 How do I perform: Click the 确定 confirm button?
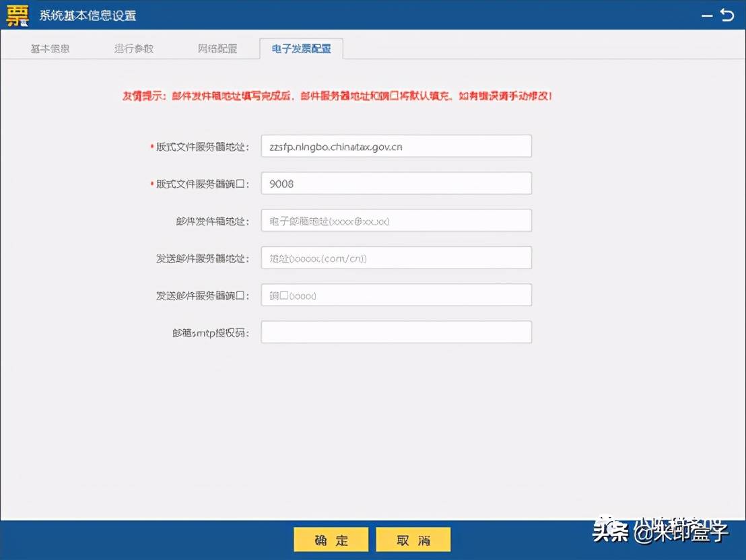point(331,538)
